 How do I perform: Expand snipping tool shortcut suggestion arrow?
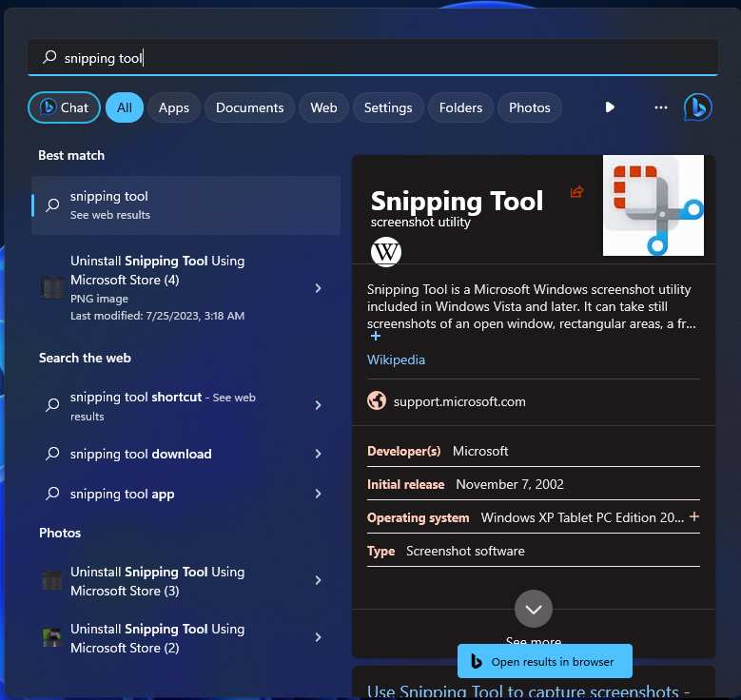point(318,406)
